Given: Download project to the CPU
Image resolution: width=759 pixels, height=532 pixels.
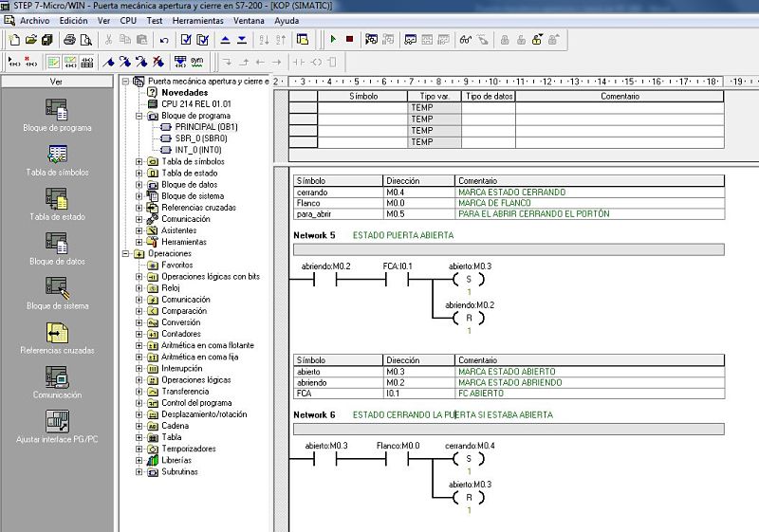Looking at the screenshot, I should click(x=242, y=40).
